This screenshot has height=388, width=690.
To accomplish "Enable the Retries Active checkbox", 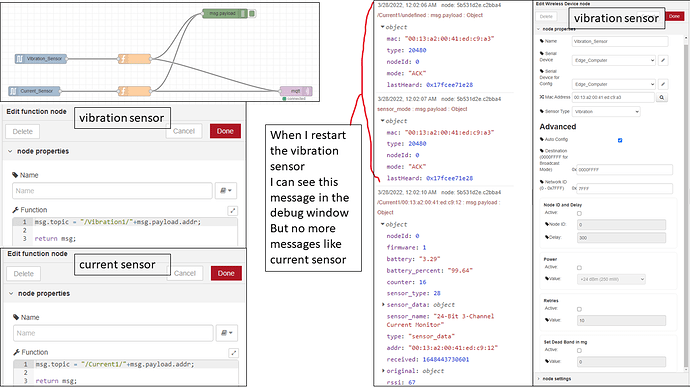I will (x=579, y=309).
